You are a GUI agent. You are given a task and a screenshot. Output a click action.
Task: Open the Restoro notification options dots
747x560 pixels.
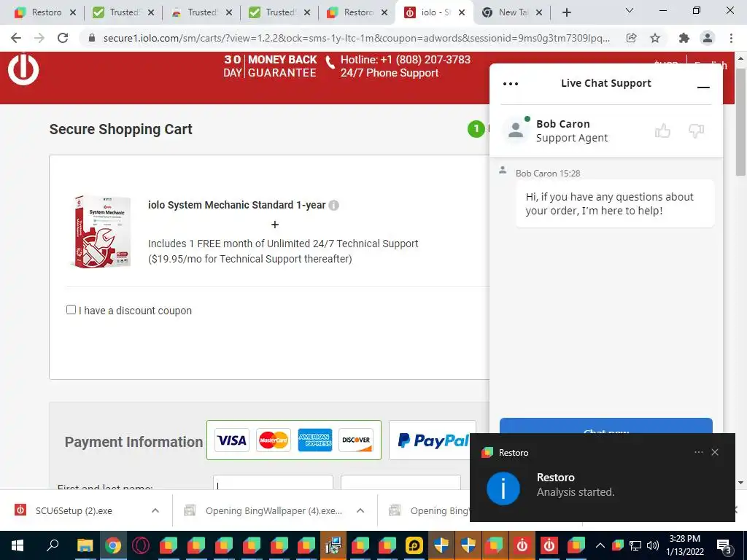pos(698,452)
